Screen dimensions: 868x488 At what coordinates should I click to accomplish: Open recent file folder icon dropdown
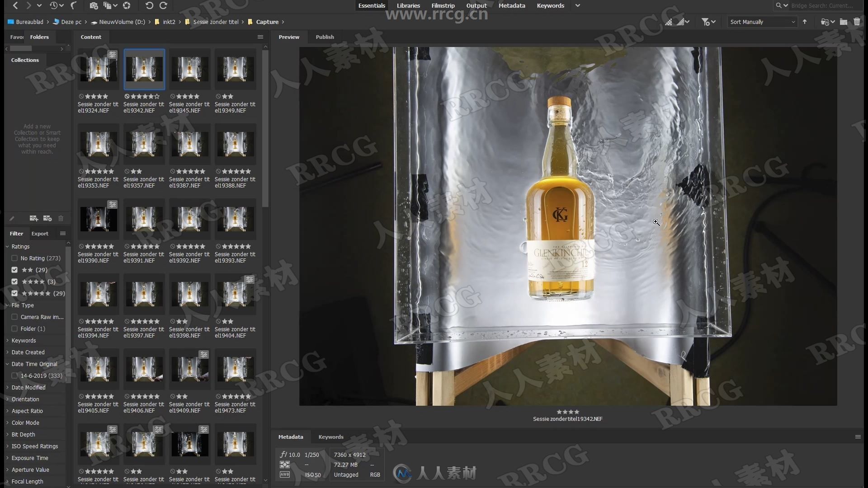pyautogui.click(x=827, y=22)
